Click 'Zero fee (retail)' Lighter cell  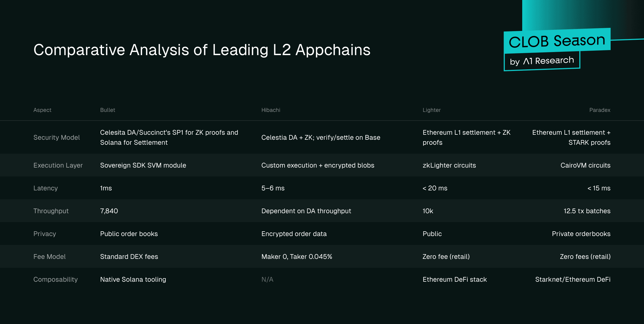coord(446,257)
